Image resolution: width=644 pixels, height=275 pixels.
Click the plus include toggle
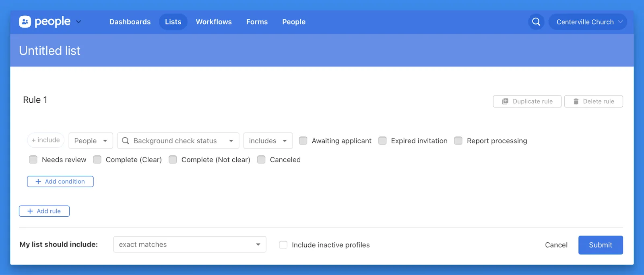[46, 140]
